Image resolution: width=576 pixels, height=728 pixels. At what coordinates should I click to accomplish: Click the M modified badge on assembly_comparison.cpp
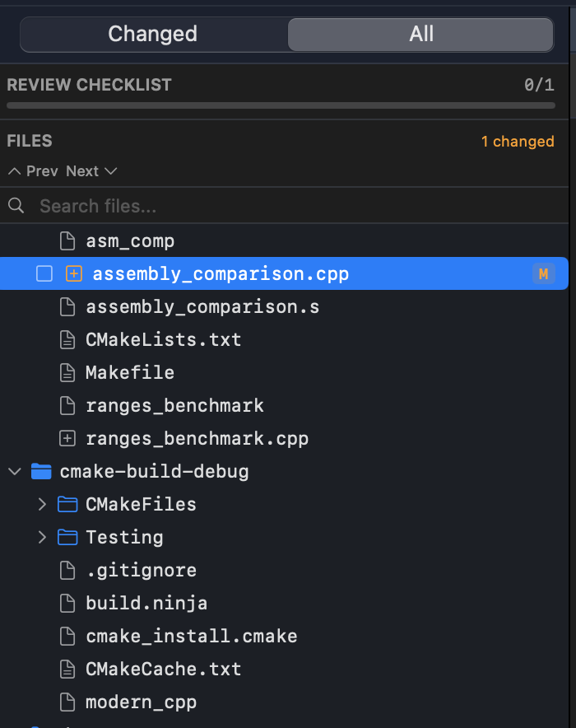[544, 273]
